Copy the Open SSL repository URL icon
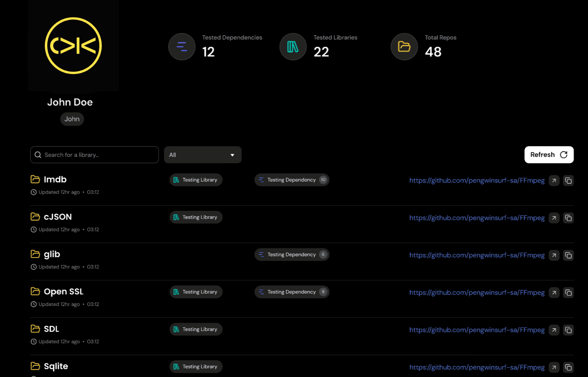Viewport: 588px width, 377px height. click(x=568, y=293)
